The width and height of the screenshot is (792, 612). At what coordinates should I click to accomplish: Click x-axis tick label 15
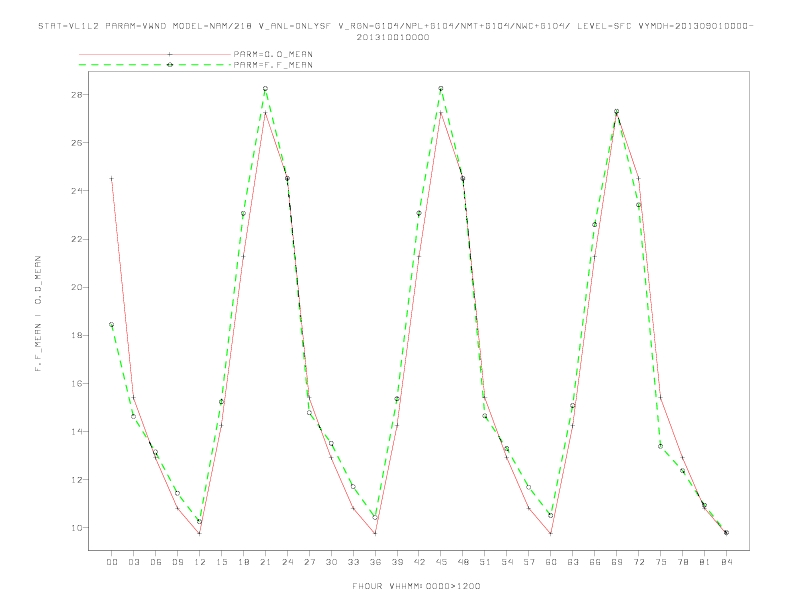pos(221,562)
